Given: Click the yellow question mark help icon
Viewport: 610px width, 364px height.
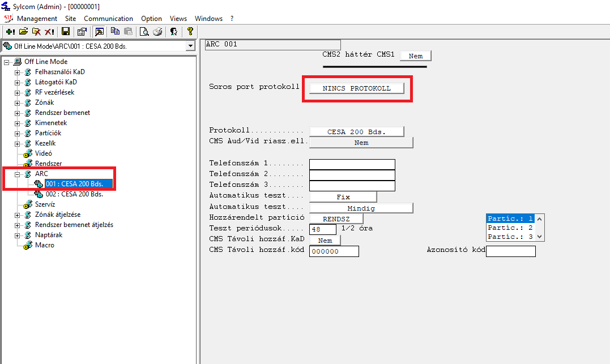Looking at the screenshot, I should pyautogui.click(x=190, y=32).
